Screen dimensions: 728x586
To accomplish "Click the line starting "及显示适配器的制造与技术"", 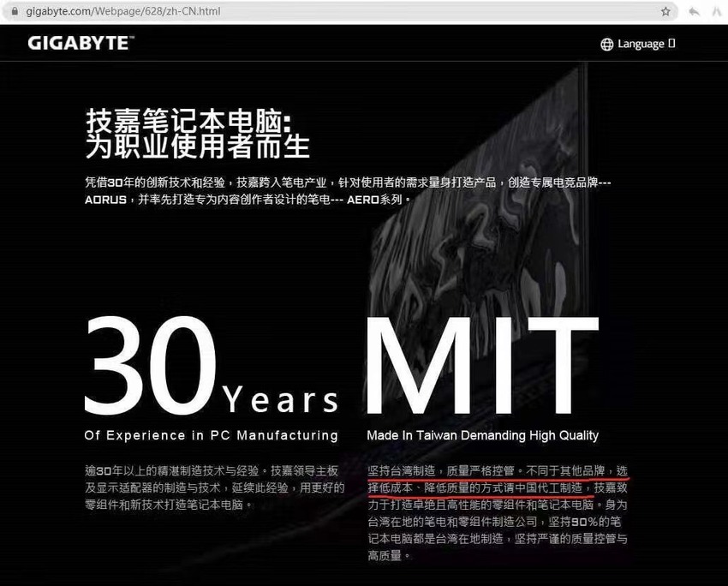I will [x=215, y=487].
